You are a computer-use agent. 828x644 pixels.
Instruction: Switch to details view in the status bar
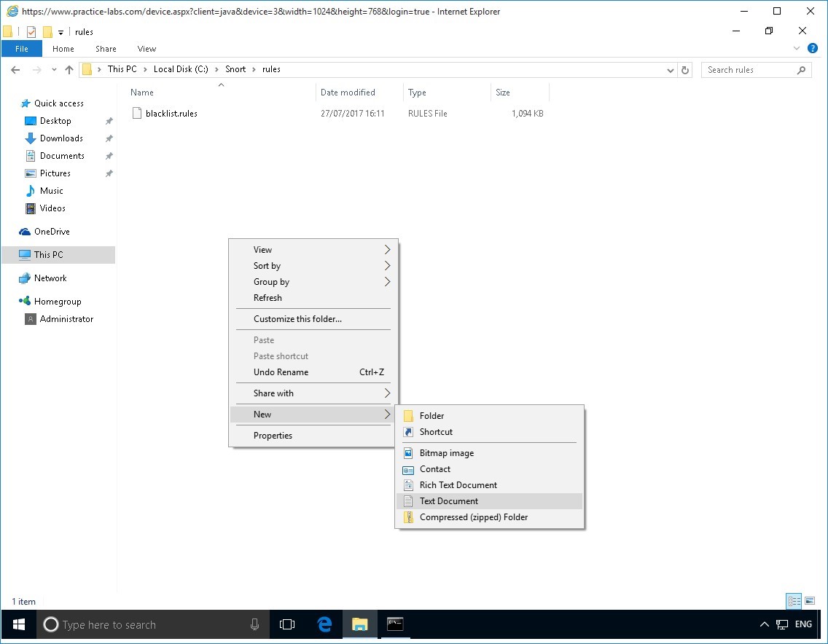coord(794,601)
